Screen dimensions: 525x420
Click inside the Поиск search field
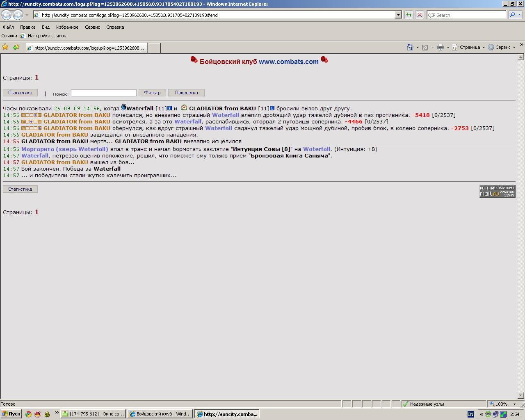pos(103,93)
